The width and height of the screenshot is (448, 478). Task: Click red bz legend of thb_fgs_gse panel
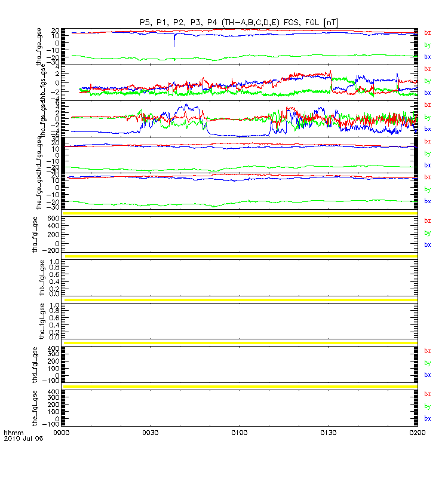point(428,69)
